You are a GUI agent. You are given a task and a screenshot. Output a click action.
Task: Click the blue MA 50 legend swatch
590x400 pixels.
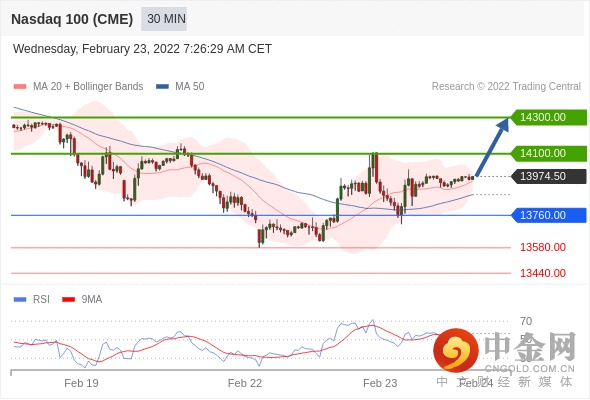(162, 87)
